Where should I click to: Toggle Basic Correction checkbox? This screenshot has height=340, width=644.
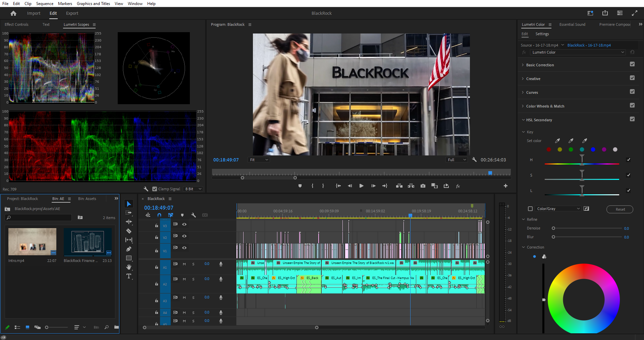pos(632,64)
